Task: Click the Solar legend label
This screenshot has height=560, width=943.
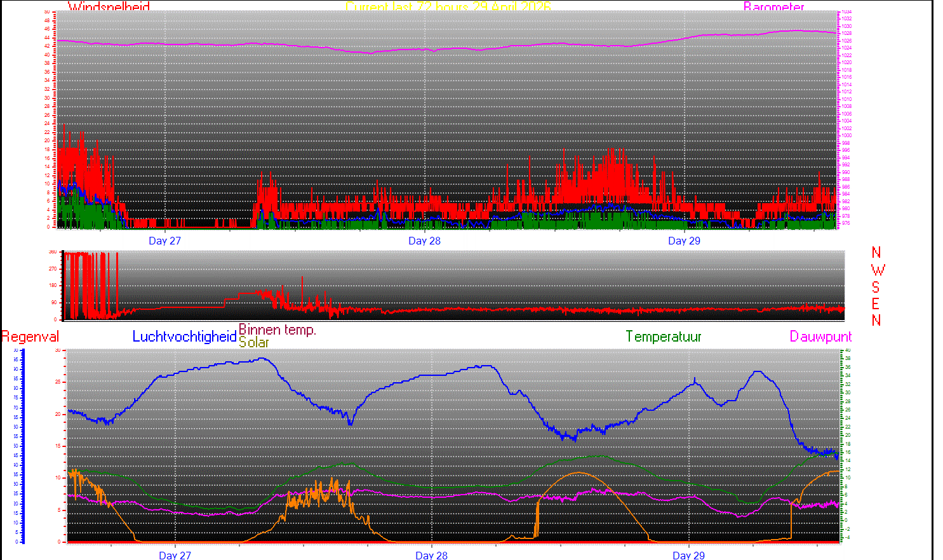Action: point(254,343)
